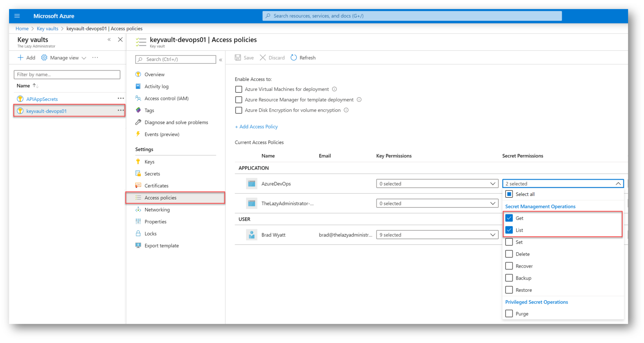Open the ellipsis menu for keyvault-devops01
The image size is (644, 343).
tap(121, 110)
